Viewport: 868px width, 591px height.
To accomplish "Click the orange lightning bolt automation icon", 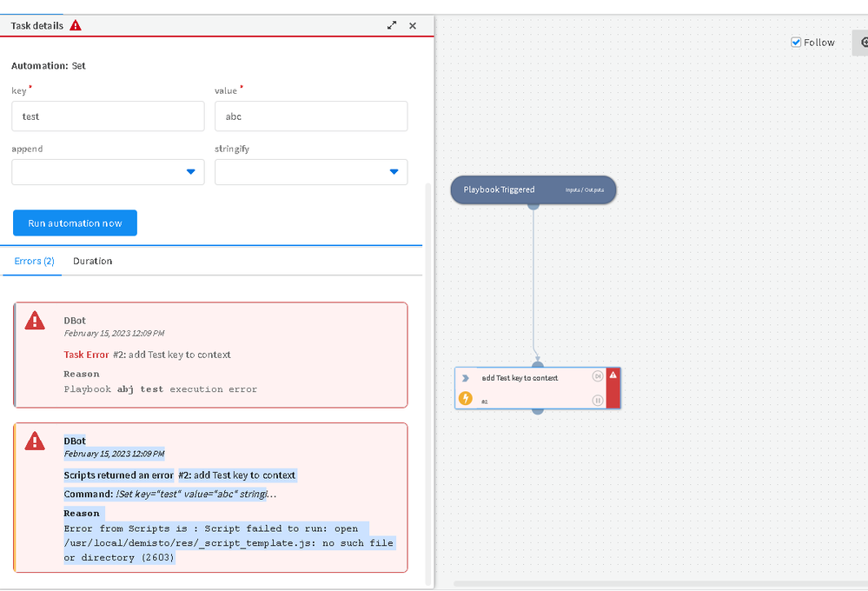I will [466, 399].
